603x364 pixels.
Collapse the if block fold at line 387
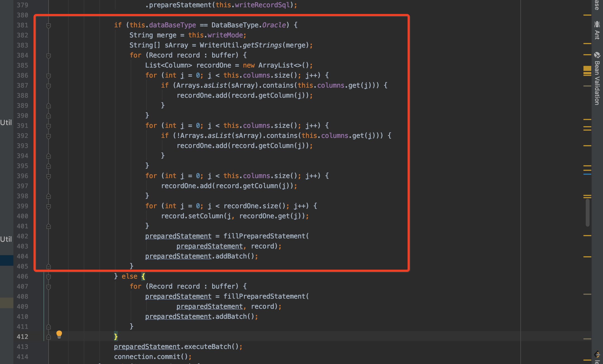point(49,86)
